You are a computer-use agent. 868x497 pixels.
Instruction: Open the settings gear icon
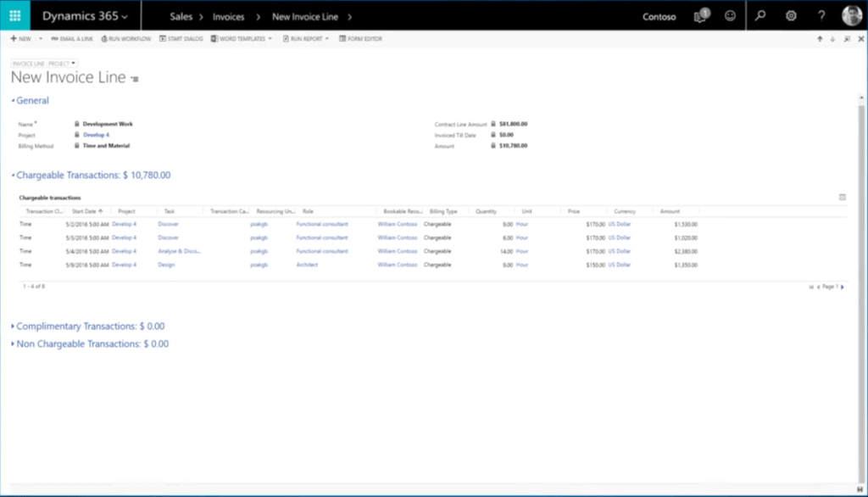pyautogui.click(x=791, y=16)
